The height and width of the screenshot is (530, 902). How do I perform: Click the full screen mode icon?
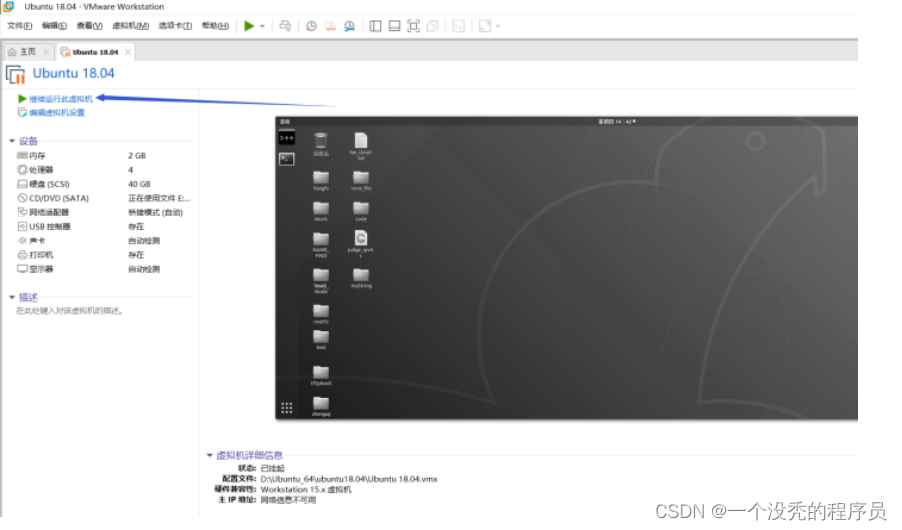tap(413, 26)
